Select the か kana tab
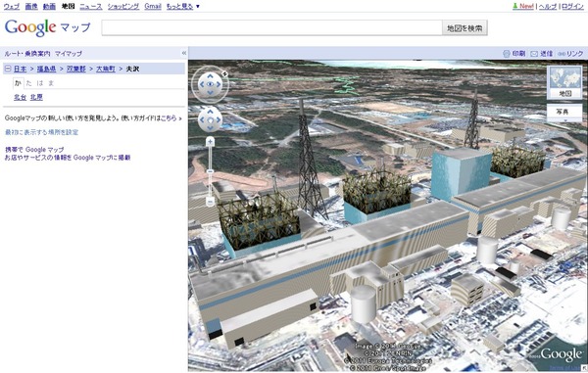The width and height of the screenshot is (588, 373). point(18,83)
